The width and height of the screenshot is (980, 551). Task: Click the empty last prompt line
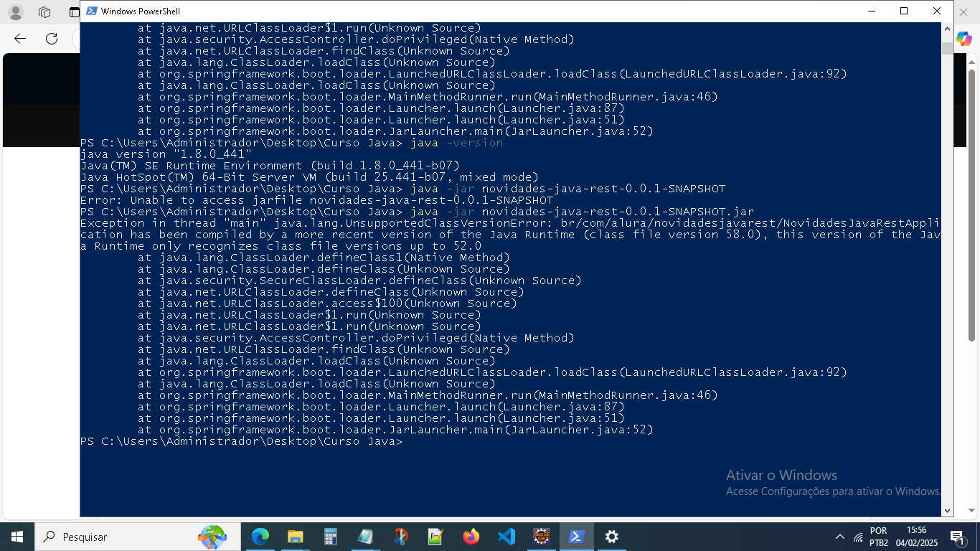point(241,441)
